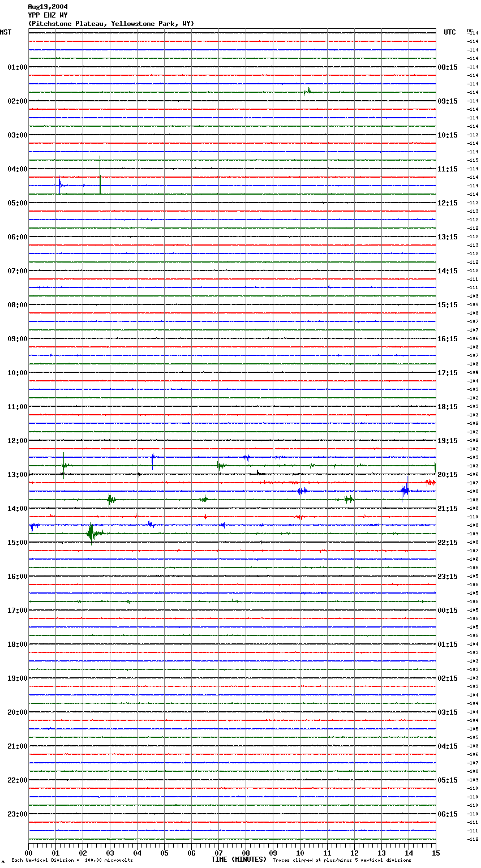The height and width of the screenshot is (868, 481).
Task: Click the 11:15 UTC time label
Action: click(x=448, y=169)
